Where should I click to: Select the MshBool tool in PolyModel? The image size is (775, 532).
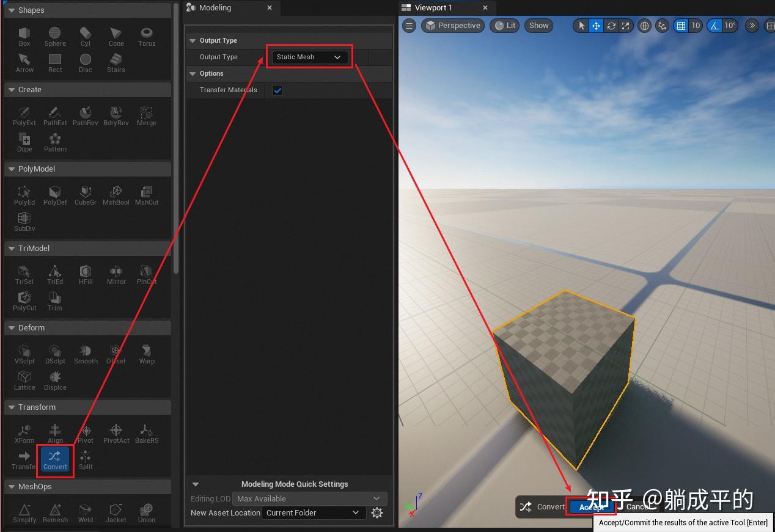click(x=116, y=194)
